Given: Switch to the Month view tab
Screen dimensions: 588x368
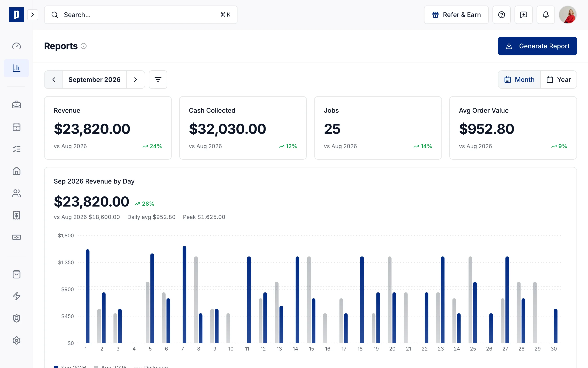Looking at the screenshot, I should (520, 80).
